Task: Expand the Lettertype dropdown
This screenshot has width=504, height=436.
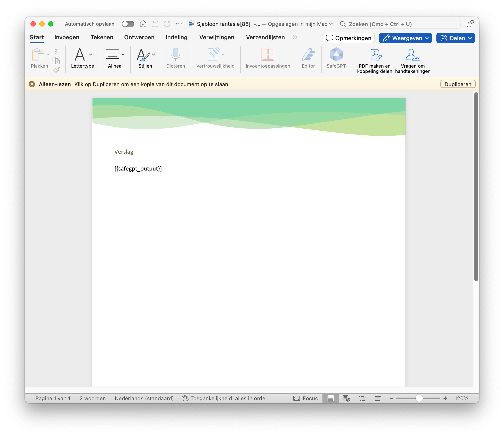Action: [x=91, y=55]
